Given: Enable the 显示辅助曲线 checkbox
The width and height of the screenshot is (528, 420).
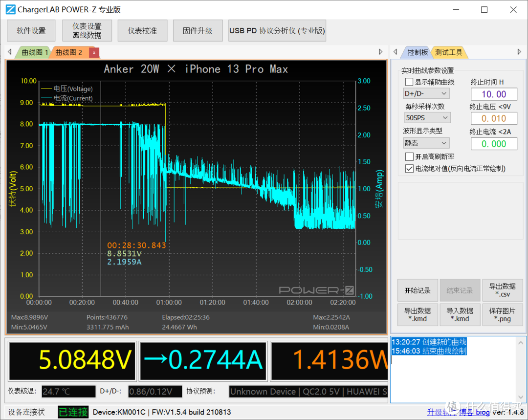Looking at the screenshot, I should coord(409,82).
